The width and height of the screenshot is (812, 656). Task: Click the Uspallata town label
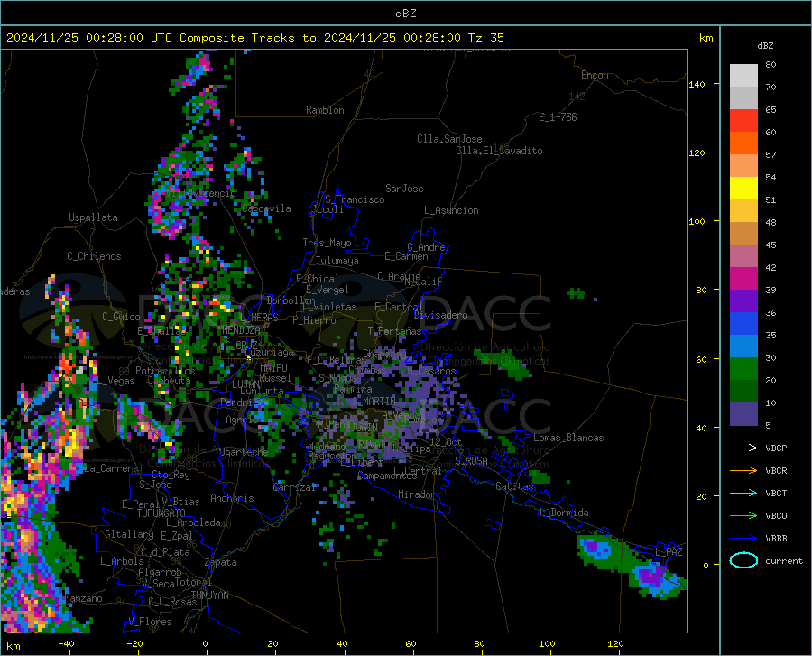(x=93, y=217)
